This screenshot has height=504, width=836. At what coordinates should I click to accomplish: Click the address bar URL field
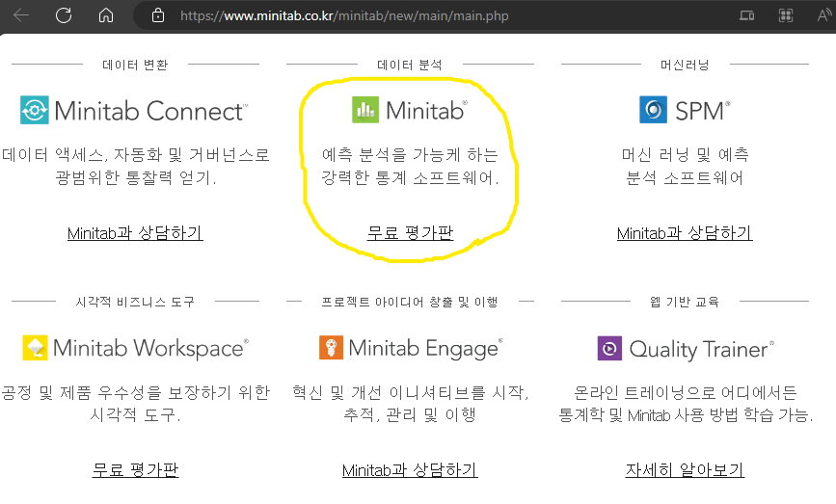pyautogui.click(x=344, y=16)
